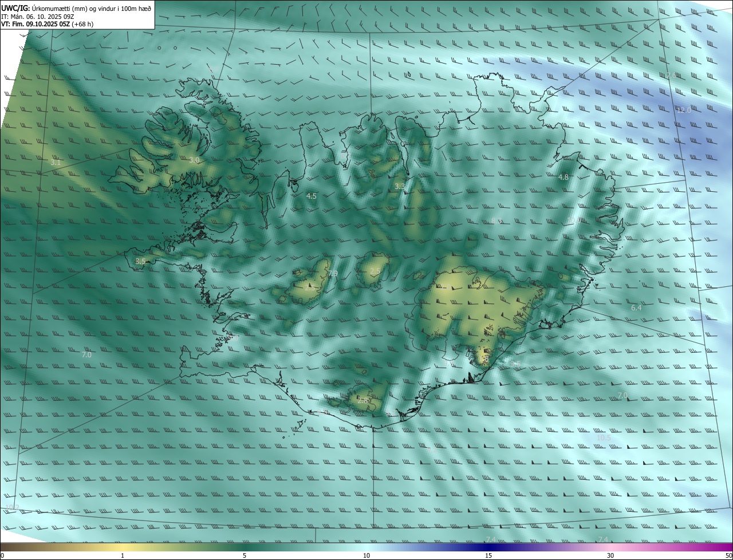Click the "VT: Fim. 09.10.2025 05Z (+68 h)" line
Screen dimensions: 733x560
[47, 24]
